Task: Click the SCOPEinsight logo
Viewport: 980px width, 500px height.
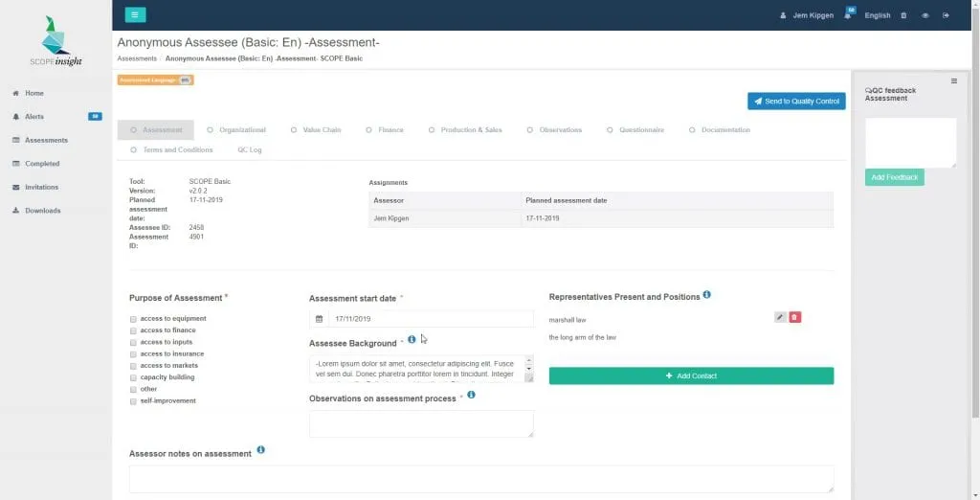Action: [56, 41]
